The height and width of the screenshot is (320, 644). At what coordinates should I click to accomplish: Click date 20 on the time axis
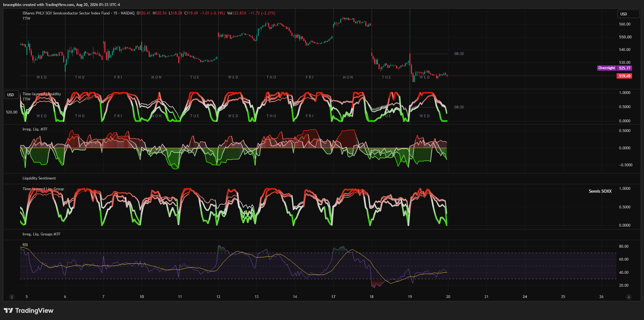448,297
